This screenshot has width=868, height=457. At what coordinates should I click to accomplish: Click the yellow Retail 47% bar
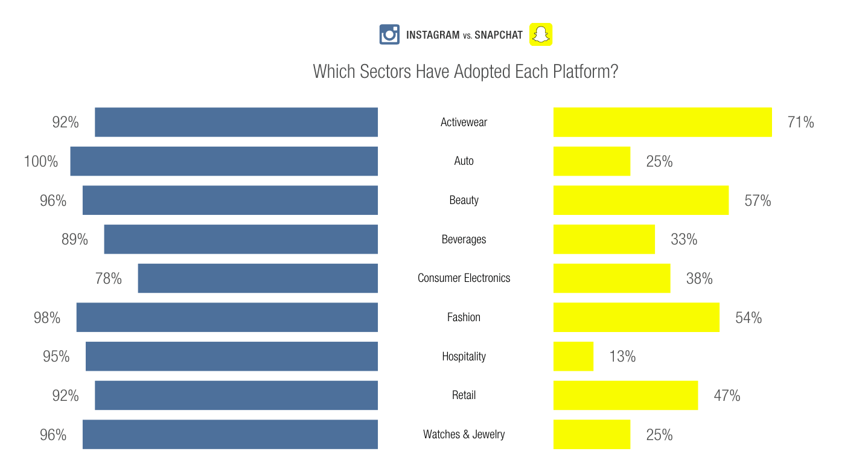click(x=625, y=395)
